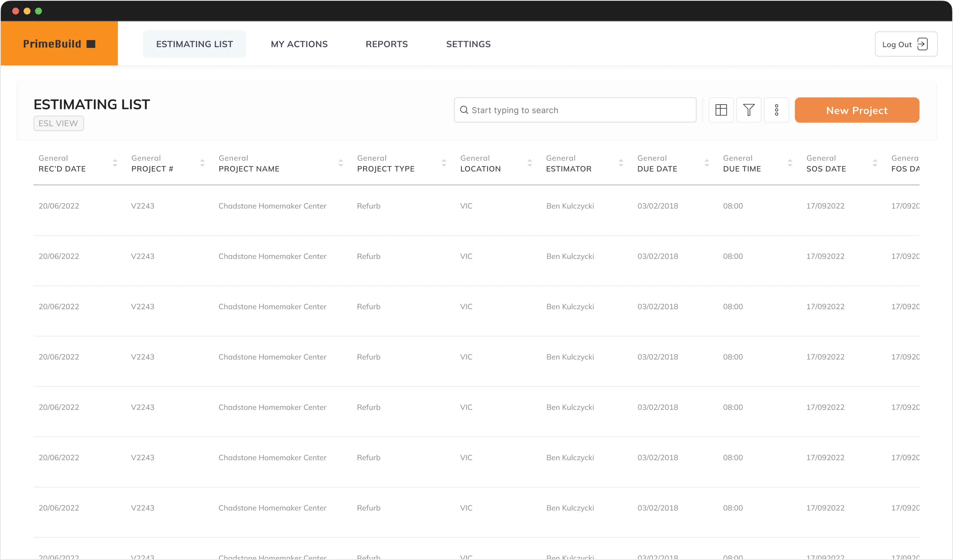Screen dimensions: 953x560
Task: Click the sort arrows on ESTIMATOR column
Action: point(621,163)
